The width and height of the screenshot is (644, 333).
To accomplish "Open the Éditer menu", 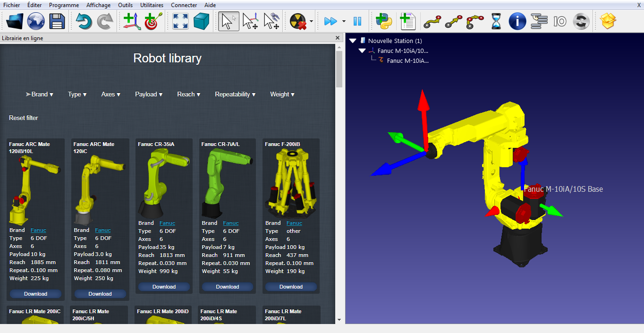I will coord(34,5).
